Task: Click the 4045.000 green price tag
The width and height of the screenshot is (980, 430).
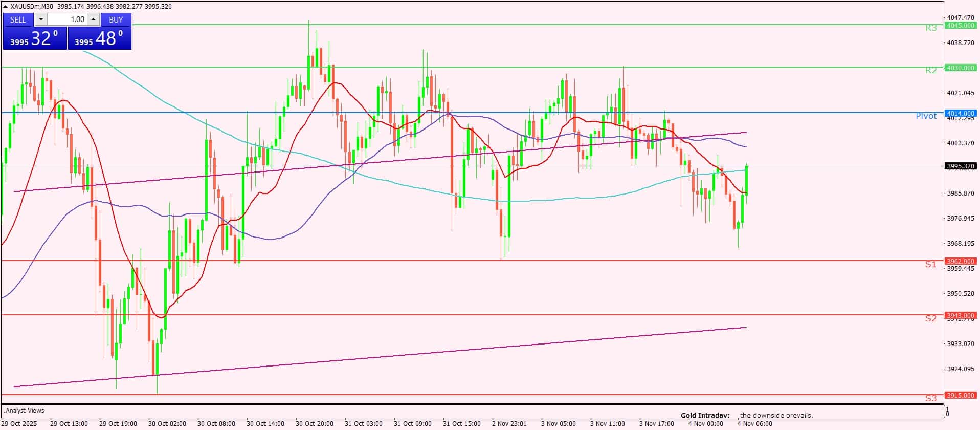Action: coord(960,25)
